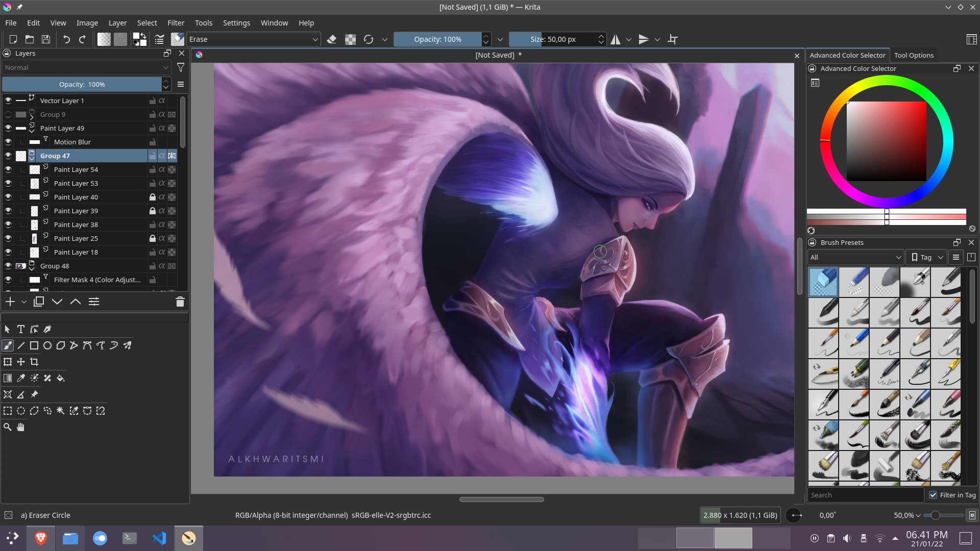Open the Tag dropdown in Brush Presets
The height and width of the screenshot is (551, 980).
[x=926, y=257]
